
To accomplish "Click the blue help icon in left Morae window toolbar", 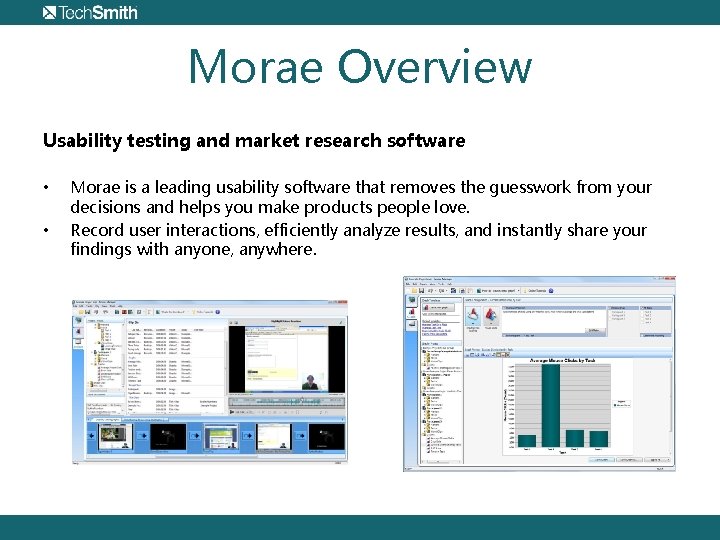I will click(218, 312).
